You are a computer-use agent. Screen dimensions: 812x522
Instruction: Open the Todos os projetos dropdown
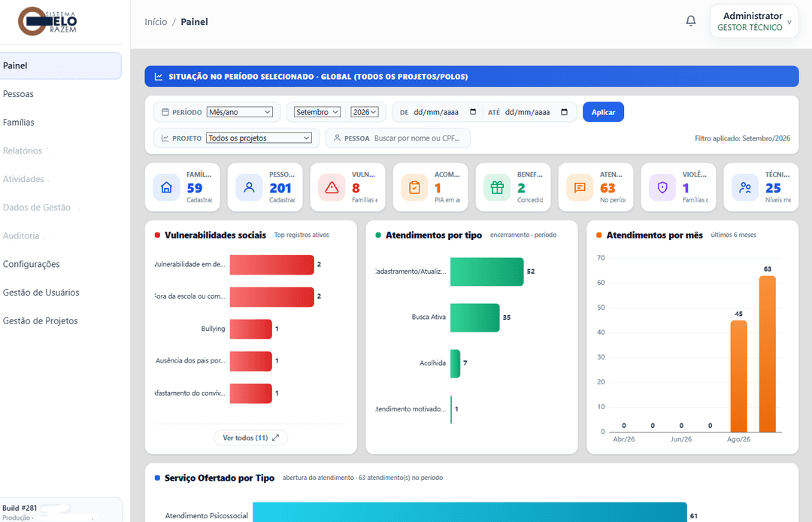[259, 138]
